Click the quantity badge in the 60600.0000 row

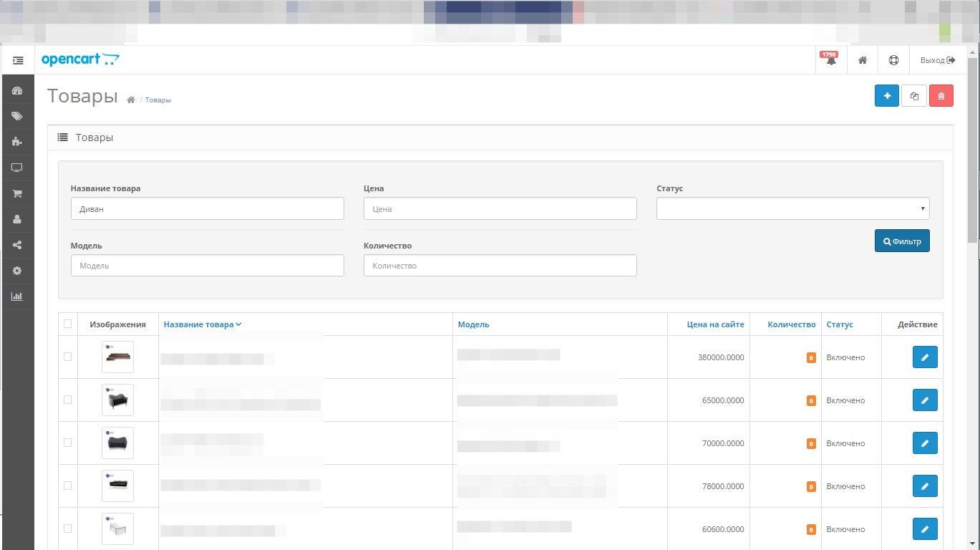pos(811,529)
